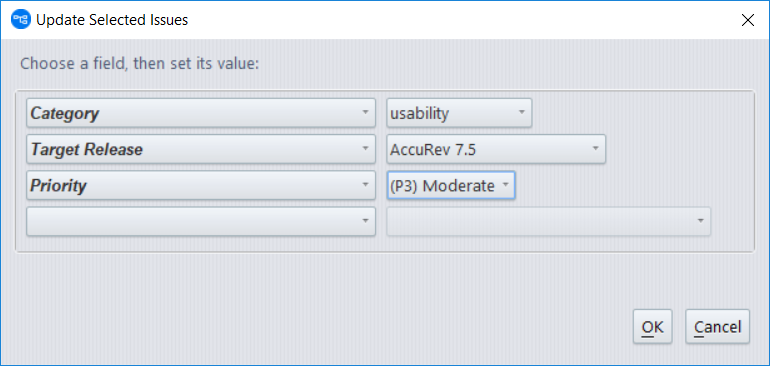
Task: Click the disabled empty value dropdown
Action: coord(549,221)
